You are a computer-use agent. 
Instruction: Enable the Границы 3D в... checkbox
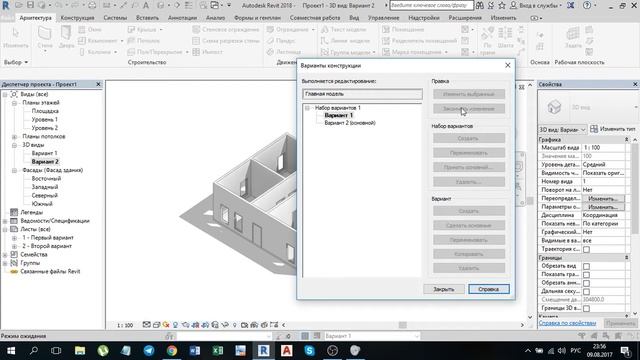[x=587, y=308]
